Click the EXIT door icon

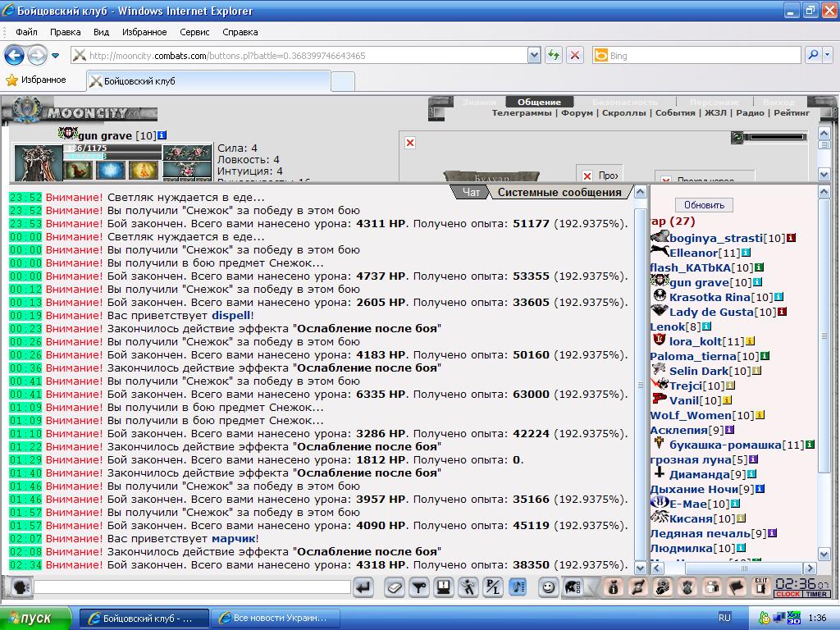tap(760, 587)
